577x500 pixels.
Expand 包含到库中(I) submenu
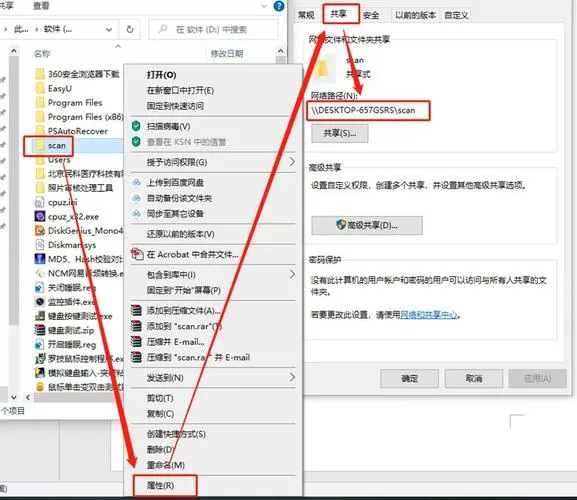point(213,274)
